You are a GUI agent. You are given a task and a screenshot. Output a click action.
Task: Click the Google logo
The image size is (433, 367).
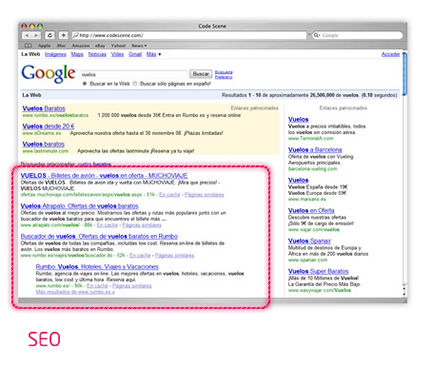49,73
